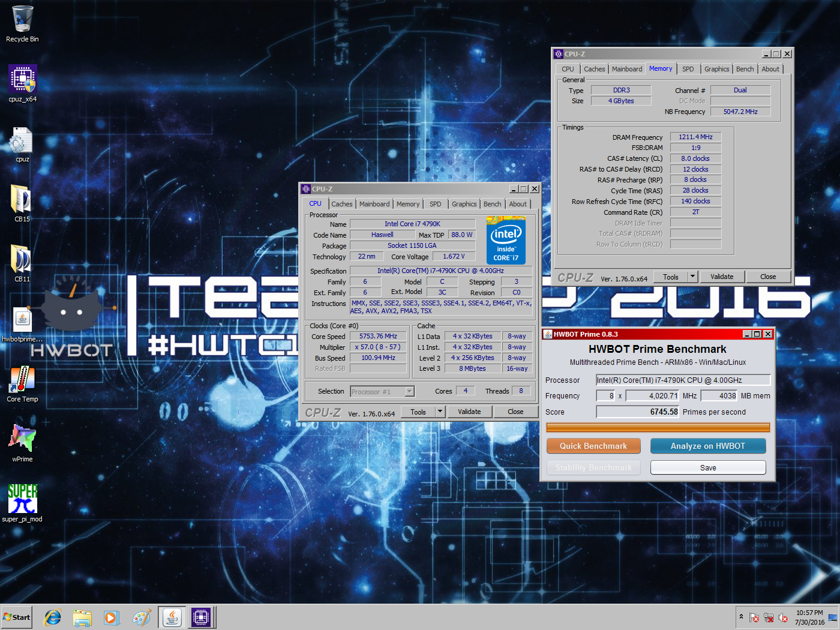840x630 pixels.
Task: Open Graphics tab in the Memory window
Action: (x=717, y=69)
